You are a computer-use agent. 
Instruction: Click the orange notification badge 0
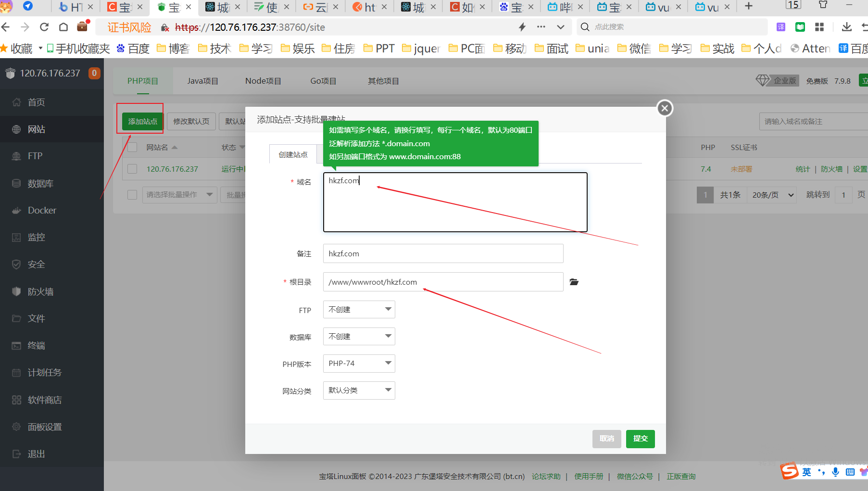point(94,73)
